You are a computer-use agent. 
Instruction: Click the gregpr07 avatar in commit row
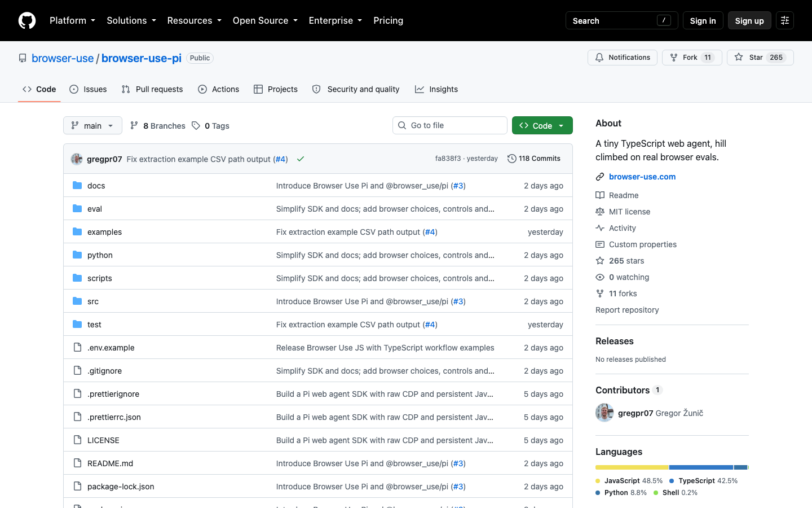click(77, 159)
